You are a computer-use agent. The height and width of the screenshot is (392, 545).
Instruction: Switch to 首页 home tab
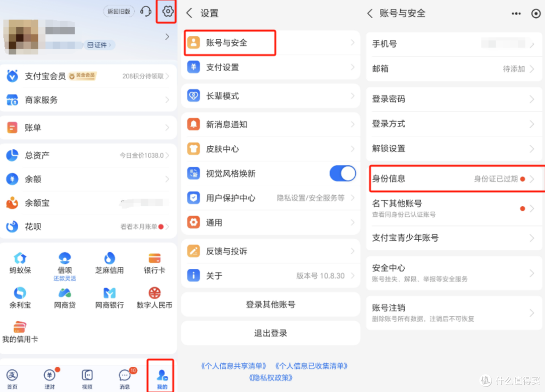coord(12,378)
